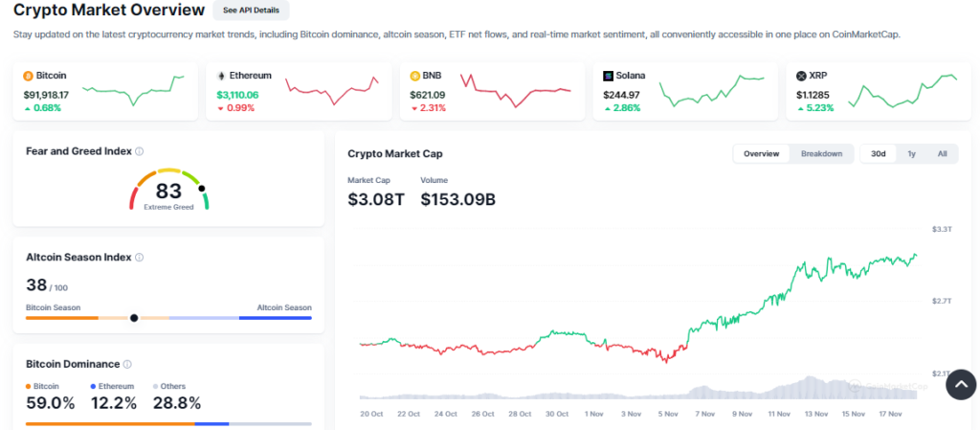Switch to the Breakdown tab
This screenshot has height=430, width=980.
821,154
